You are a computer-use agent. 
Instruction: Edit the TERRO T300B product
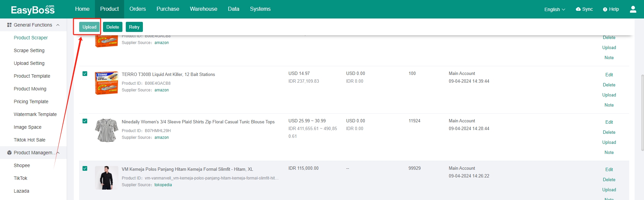coord(609,75)
